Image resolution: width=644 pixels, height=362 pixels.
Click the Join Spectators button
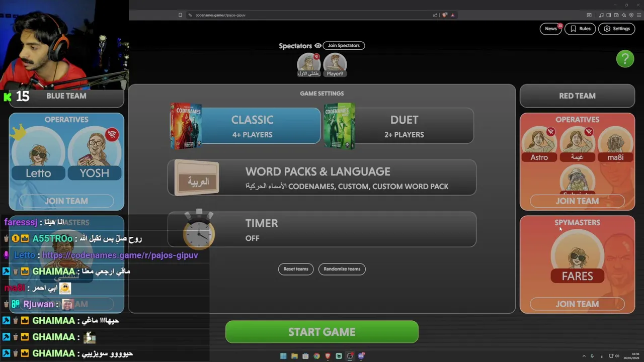344,45
